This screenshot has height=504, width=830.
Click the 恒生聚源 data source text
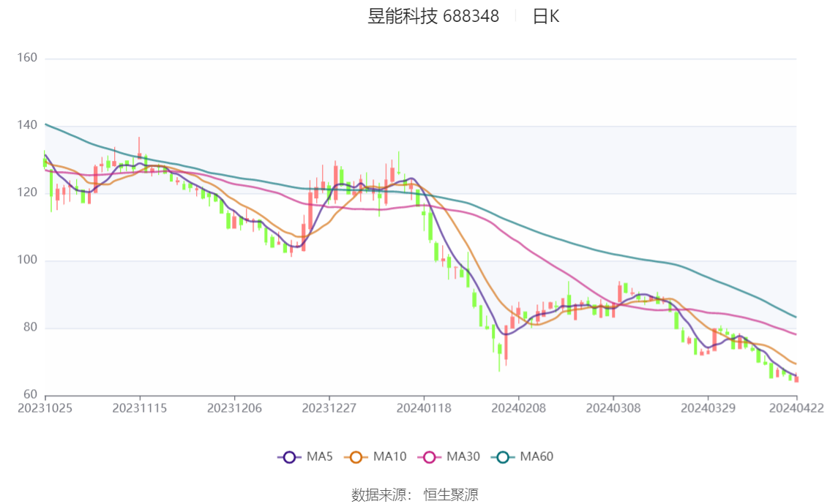[x=451, y=495]
